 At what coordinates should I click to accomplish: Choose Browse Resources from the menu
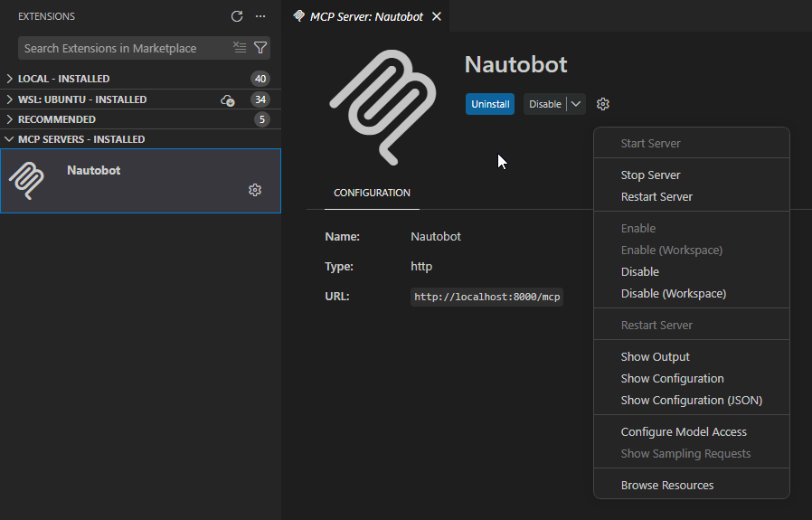[692, 486]
